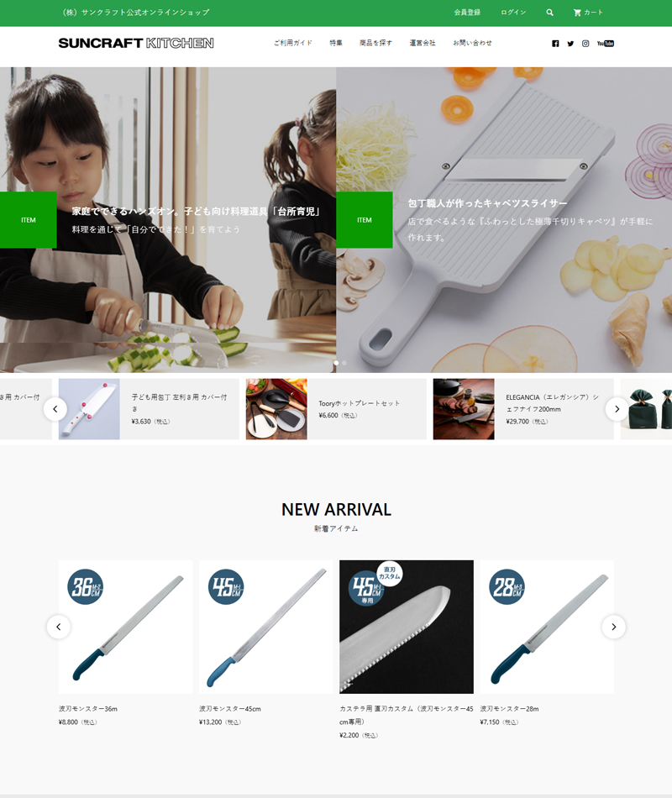Click the ログイン link

513,13
